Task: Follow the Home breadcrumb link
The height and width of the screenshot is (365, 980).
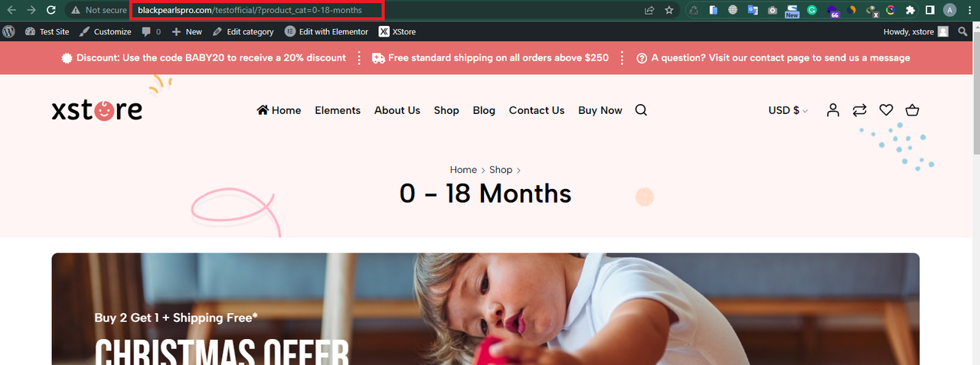Action: (x=463, y=170)
